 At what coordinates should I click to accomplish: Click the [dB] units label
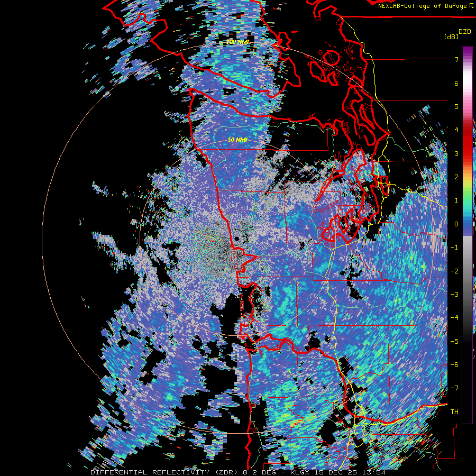point(451,36)
